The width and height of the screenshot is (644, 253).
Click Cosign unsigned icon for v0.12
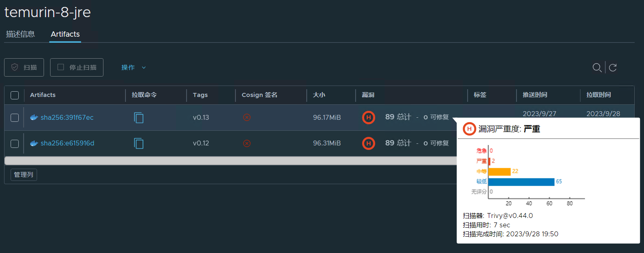pos(247,143)
